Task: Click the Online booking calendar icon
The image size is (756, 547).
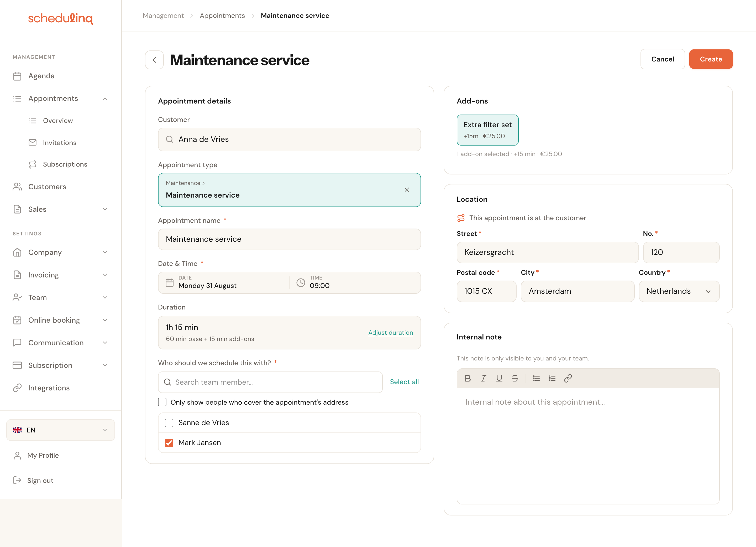Action: coord(17,320)
